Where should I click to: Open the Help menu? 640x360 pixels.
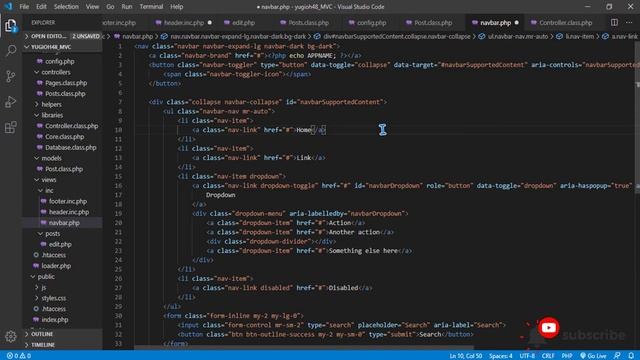176,7
